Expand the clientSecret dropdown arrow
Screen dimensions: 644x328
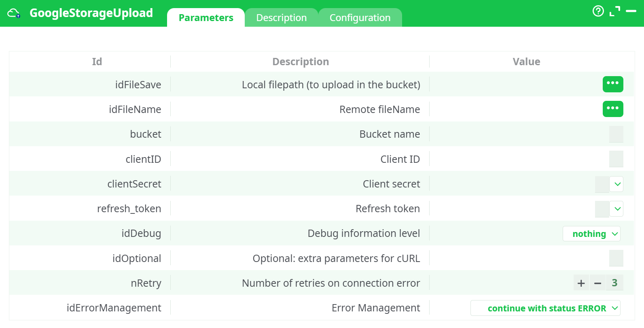click(617, 184)
